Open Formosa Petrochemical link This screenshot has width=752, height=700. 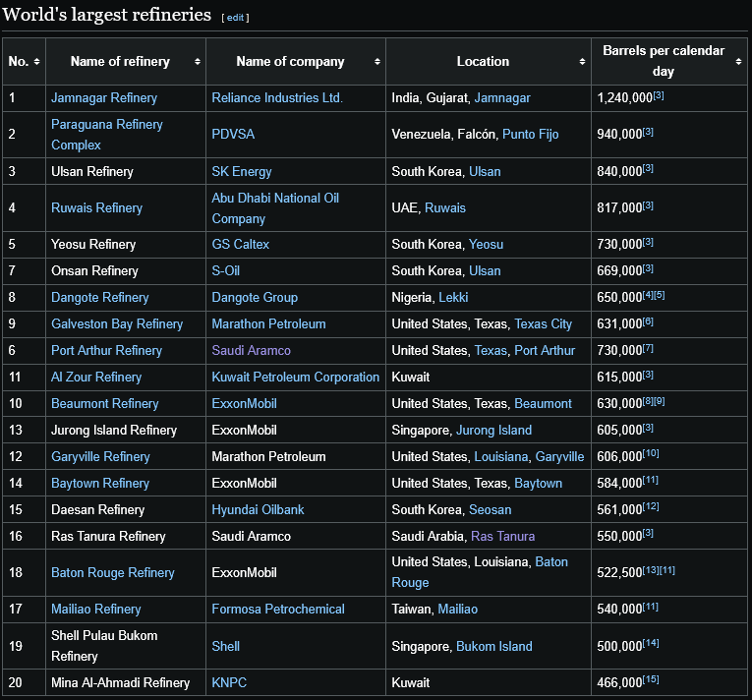[x=278, y=609]
